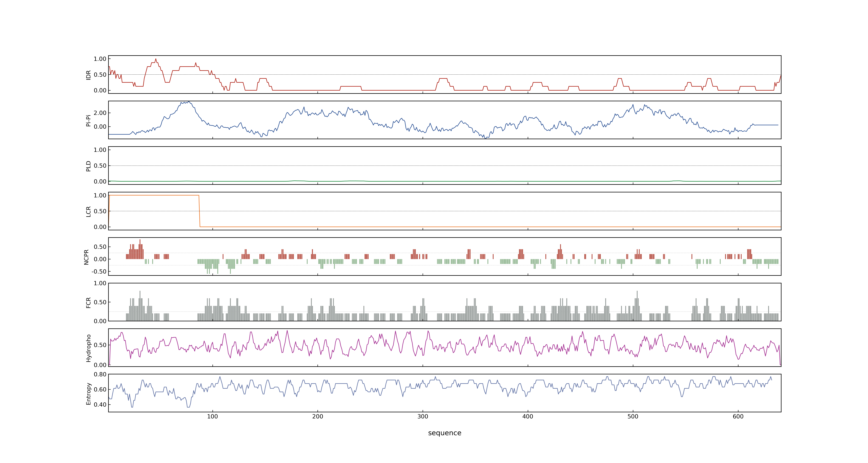868x463 pixels.
Task: Click the 0.80 tick of Entropy panel
Action: [x=100, y=374]
